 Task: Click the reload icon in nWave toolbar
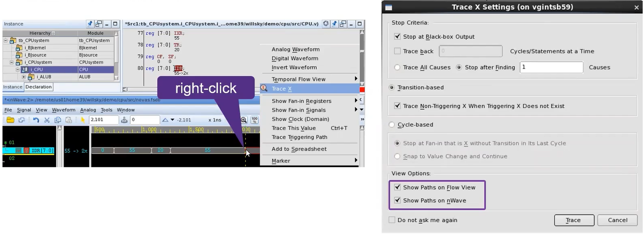coord(21,120)
